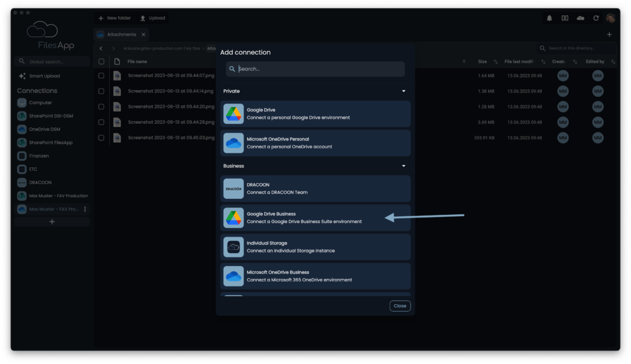Open the user profile avatar

pos(611,18)
